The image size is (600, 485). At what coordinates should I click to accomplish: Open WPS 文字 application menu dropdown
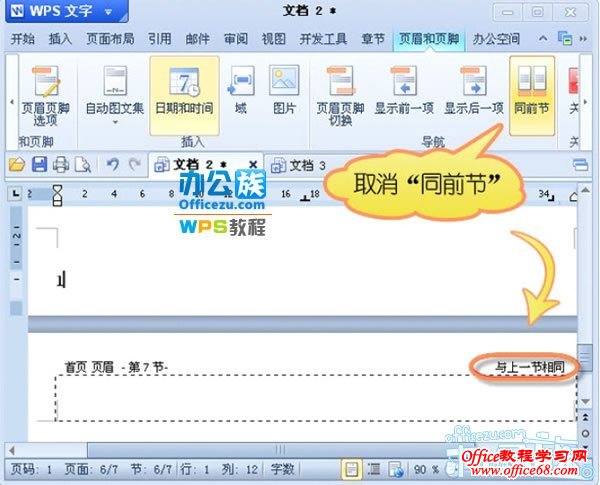coord(67,11)
